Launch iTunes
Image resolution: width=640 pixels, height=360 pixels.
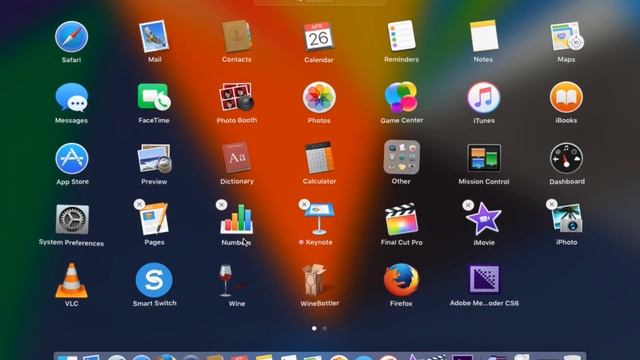coord(484,98)
